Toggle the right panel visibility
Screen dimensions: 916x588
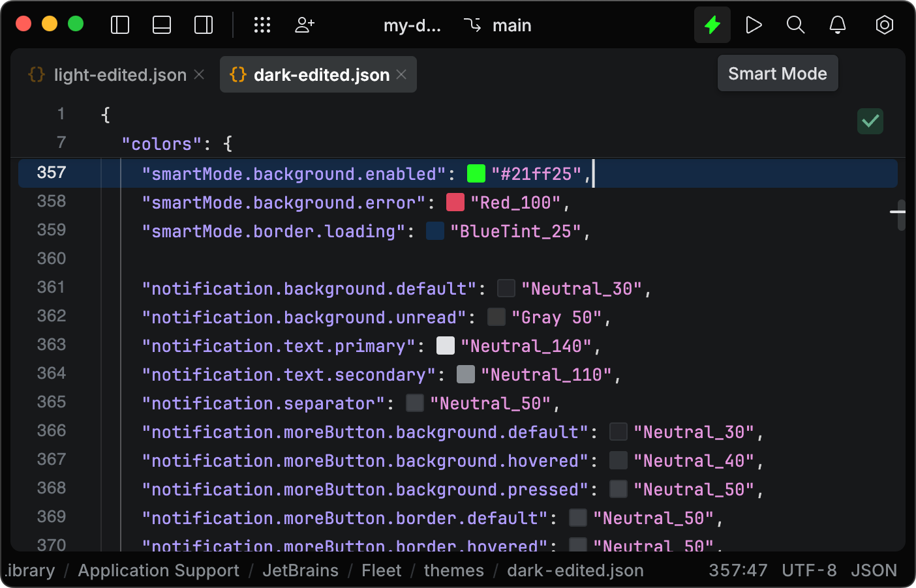pos(204,24)
